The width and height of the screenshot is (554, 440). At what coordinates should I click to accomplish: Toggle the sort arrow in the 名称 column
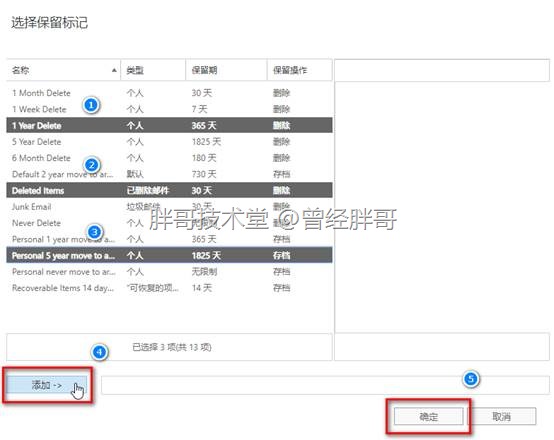[x=114, y=70]
